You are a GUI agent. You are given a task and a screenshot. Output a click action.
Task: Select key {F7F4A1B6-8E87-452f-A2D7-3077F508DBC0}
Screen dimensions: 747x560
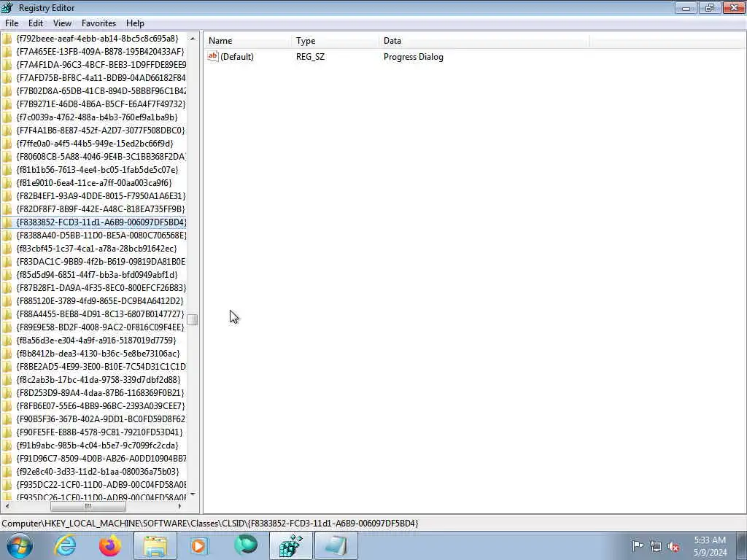click(x=101, y=130)
